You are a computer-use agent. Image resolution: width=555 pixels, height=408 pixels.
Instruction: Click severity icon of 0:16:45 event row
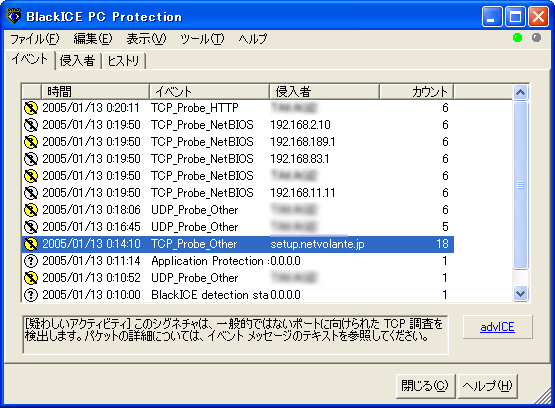(x=31, y=226)
